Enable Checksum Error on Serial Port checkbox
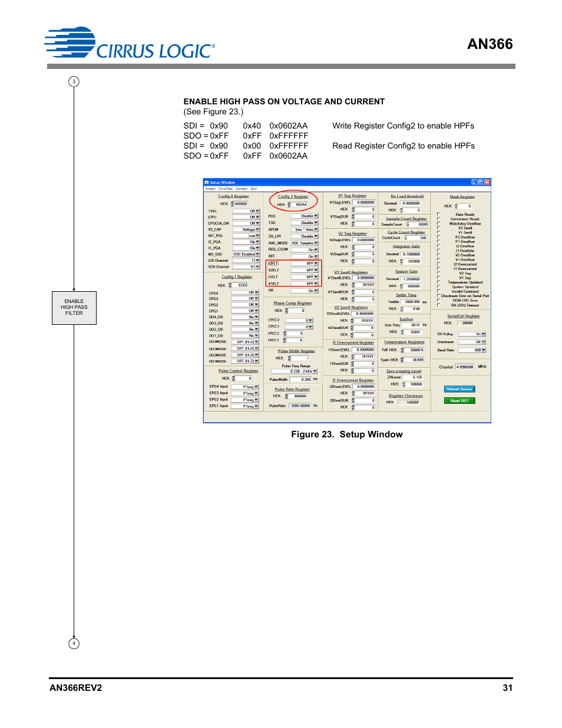This screenshot has height=728, width=562. coord(439,296)
